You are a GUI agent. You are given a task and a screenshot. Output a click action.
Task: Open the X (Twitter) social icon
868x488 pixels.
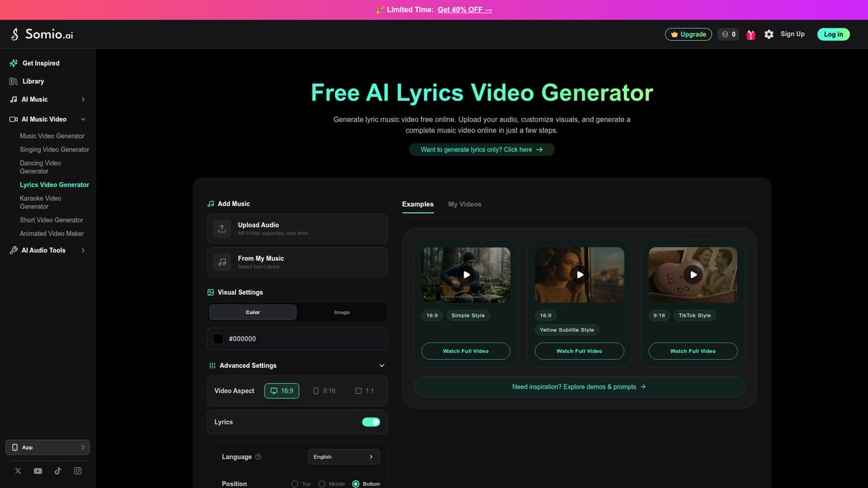18,471
